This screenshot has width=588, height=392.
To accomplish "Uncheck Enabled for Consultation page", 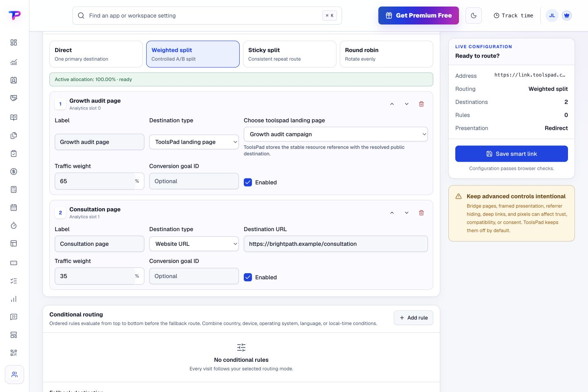I will pyautogui.click(x=248, y=277).
